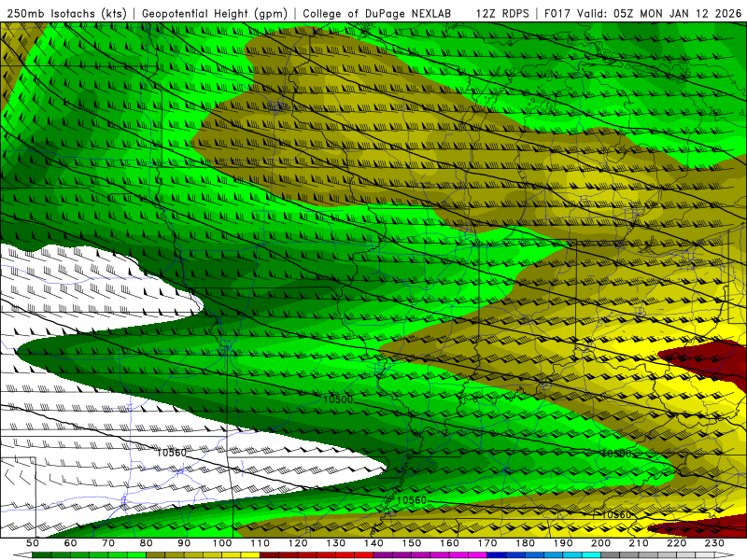
Task: Click the colorbar label '150'
Action: [411, 543]
